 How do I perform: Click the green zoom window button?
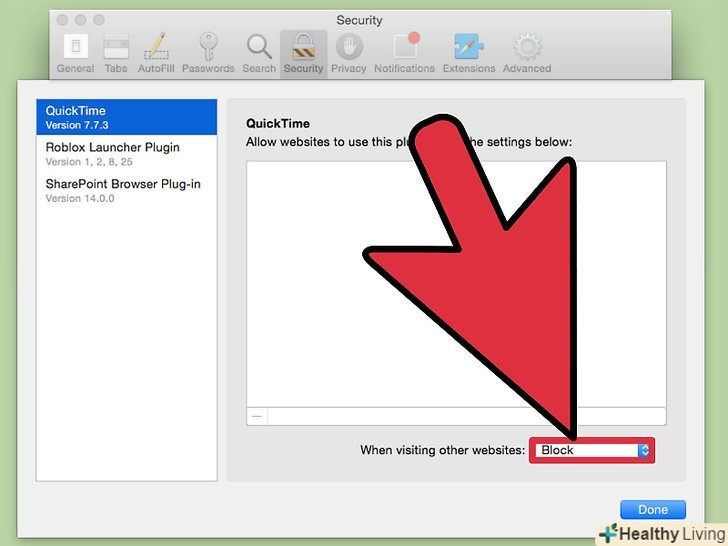99,20
